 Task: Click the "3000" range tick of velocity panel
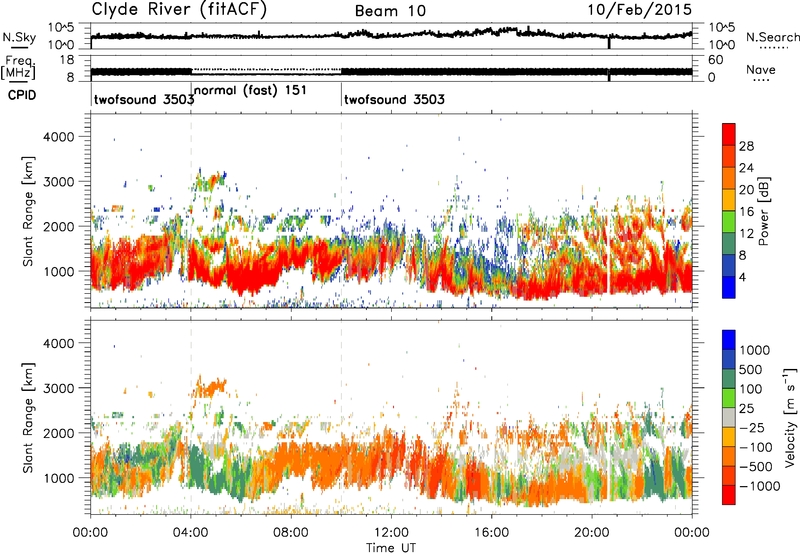(58, 388)
